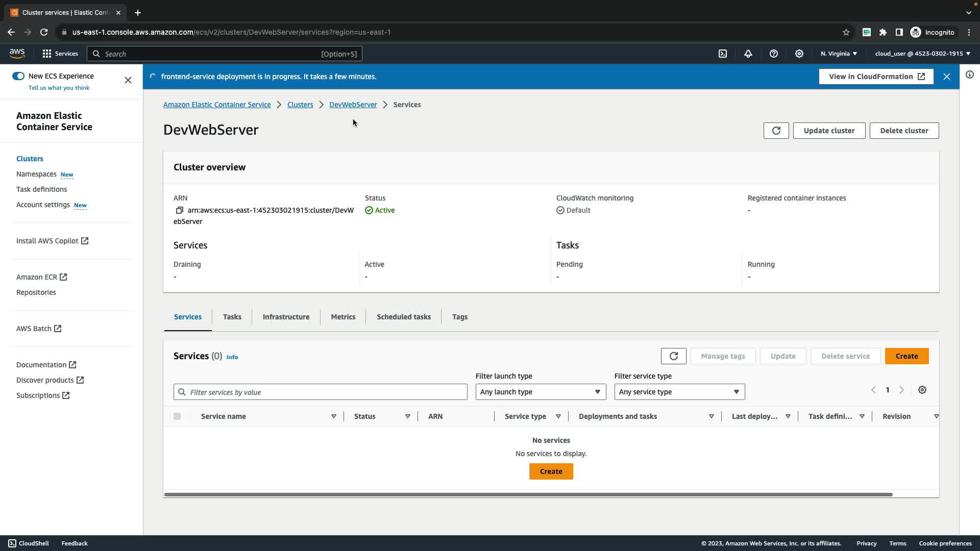Image resolution: width=980 pixels, height=551 pixels.
Task: Open CloudShell icon in AWS header
Action: 723,54
